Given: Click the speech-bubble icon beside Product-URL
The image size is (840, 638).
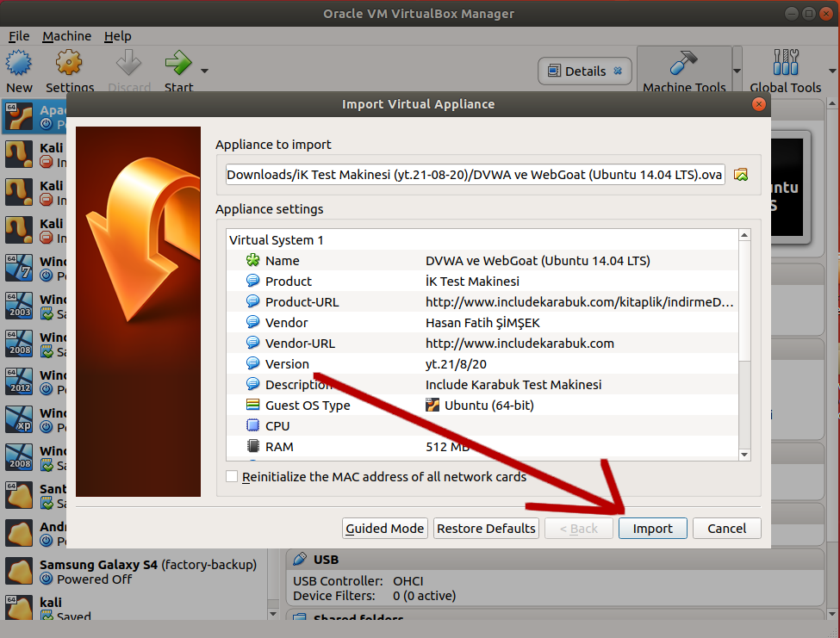Looking at the screenshot, I should 252,301.
